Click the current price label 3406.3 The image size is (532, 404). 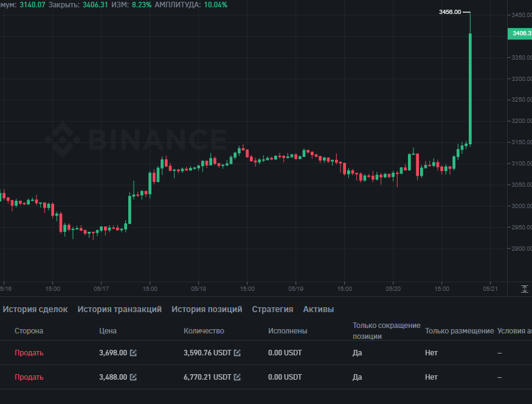pos(519,33)
